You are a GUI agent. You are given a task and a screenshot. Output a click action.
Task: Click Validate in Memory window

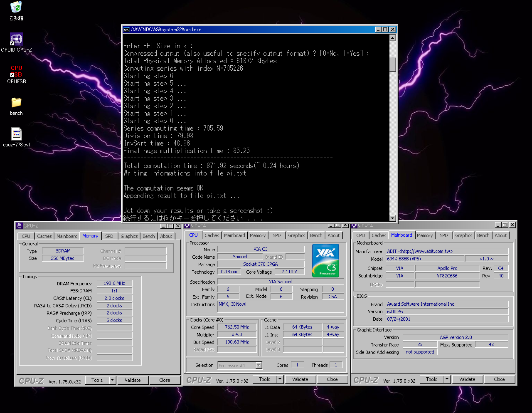133,380
